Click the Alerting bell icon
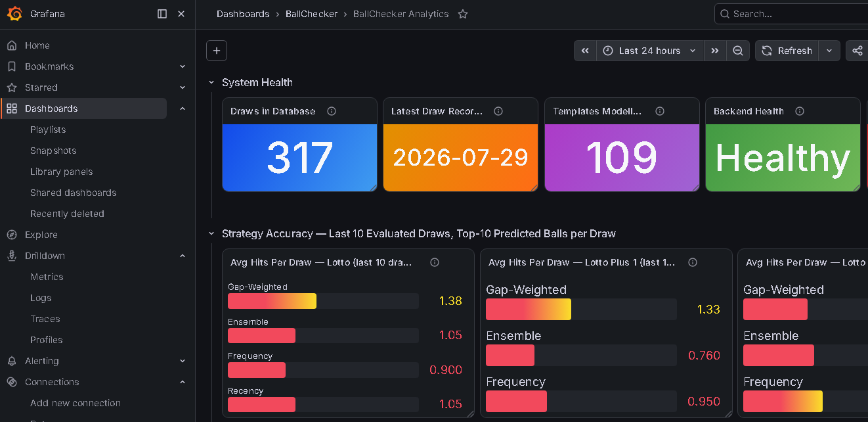The width and height of the screenshot is (868, 422). point(12,361)
